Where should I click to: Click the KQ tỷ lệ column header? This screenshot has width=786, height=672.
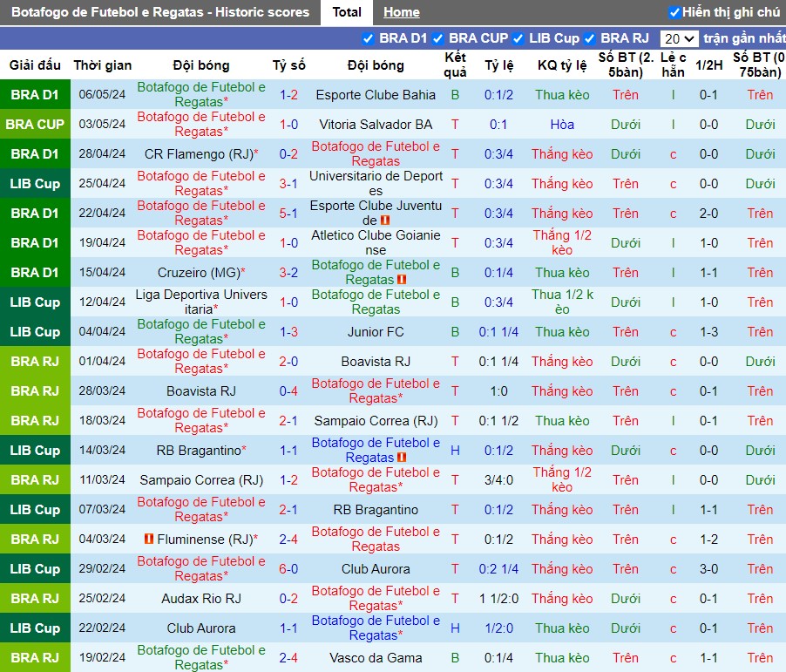click(x=562, y=65)
